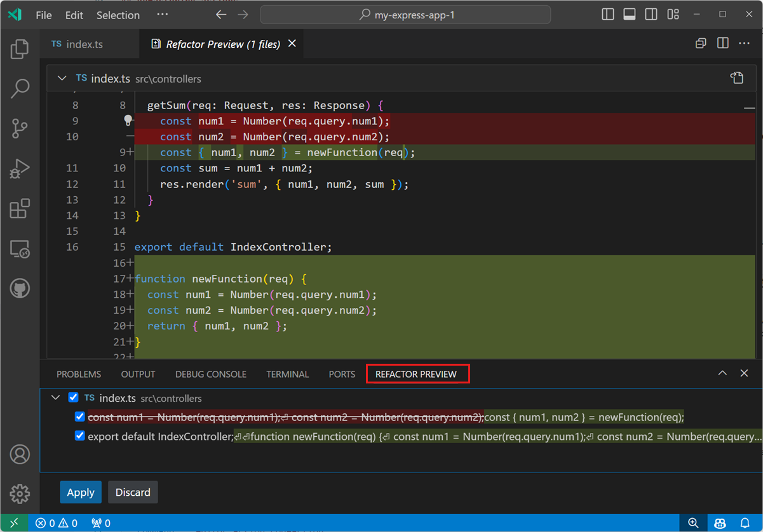763x532 pixels.
Task: Uncheck the newFunction extraction change
Action: click(x=79, y=416)
